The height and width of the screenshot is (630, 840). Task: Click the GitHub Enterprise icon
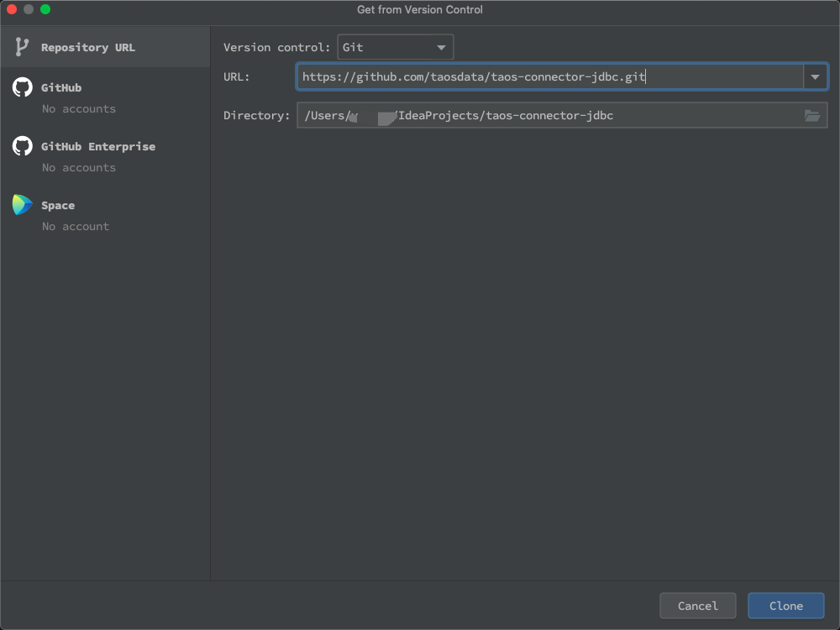21,146
